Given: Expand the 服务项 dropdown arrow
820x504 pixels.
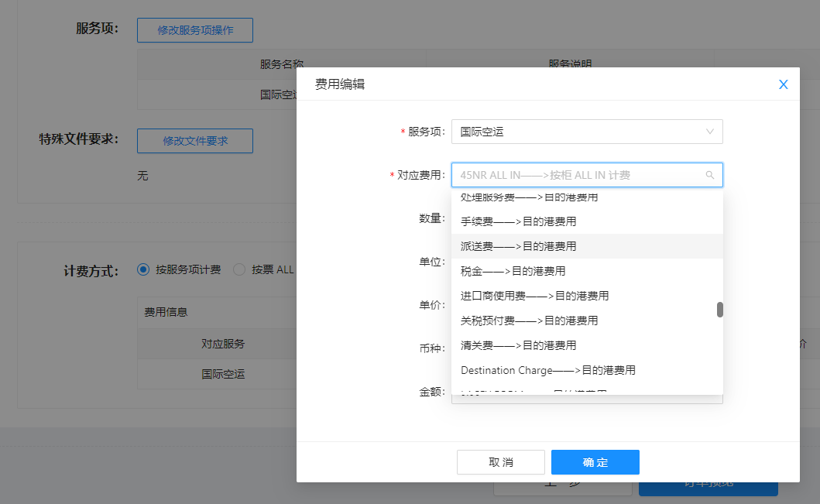Looking at the screenshot, I should point(709,132).
